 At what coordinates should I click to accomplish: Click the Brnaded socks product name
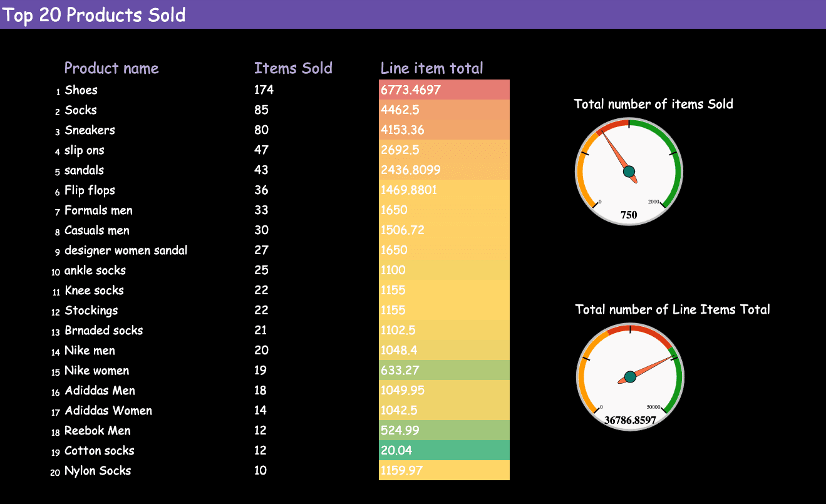(104, 331)
